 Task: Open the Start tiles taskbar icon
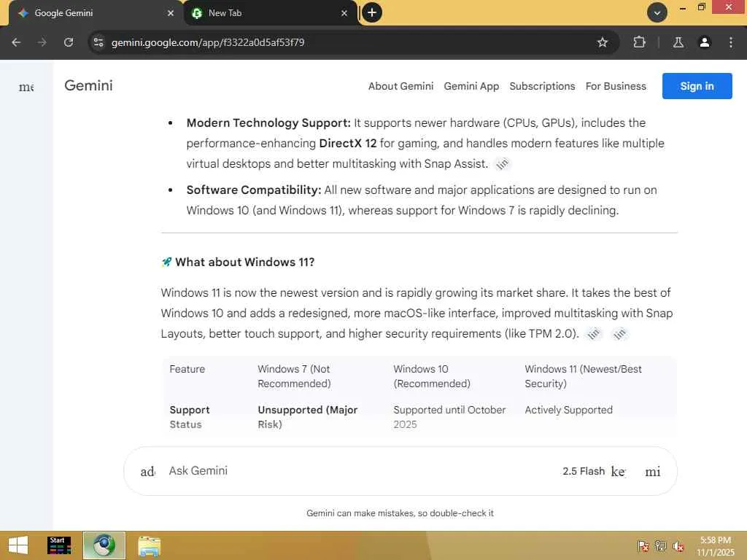(x=59, y=545)
